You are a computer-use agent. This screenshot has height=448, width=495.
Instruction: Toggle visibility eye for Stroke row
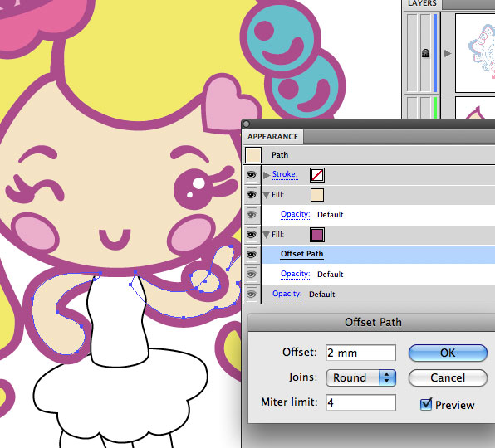pyautogui.click(x=252, y=175)
